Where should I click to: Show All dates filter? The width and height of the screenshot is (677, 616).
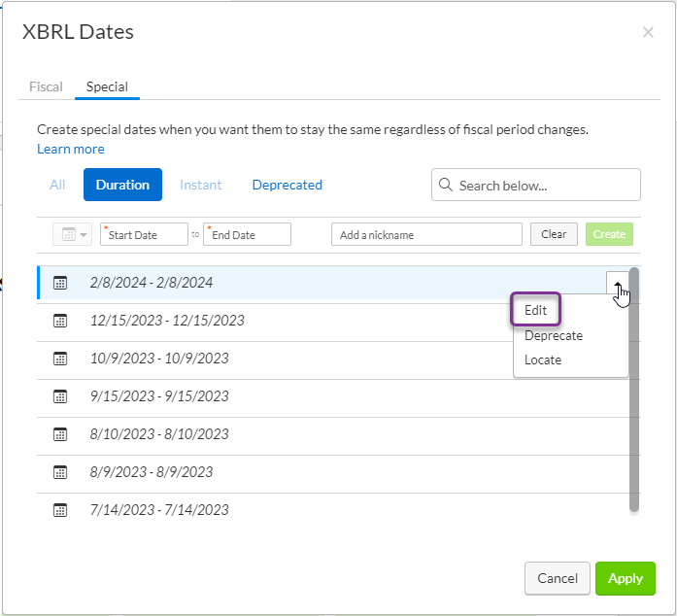pyautogui.click(x=57, y=185)
